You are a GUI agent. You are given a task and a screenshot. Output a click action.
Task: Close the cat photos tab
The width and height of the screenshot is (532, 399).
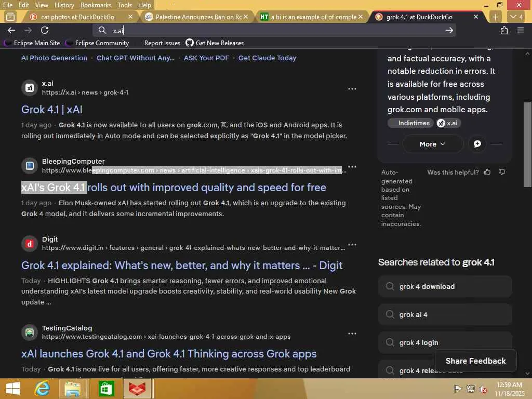click(x=130, y=17)
